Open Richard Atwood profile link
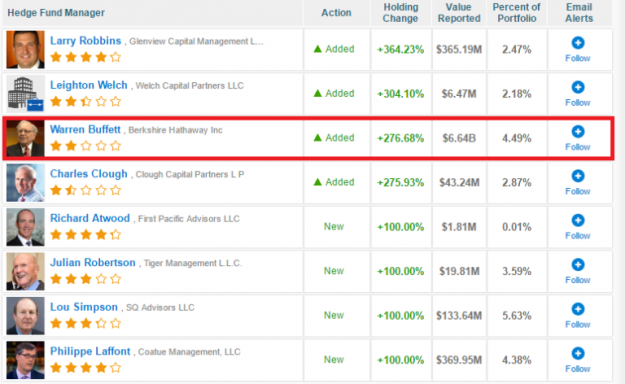Viewport: 625px width, 384px height. [x=90, y=218]
